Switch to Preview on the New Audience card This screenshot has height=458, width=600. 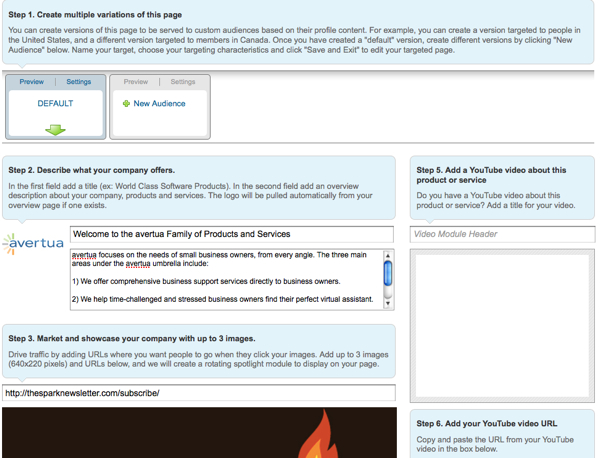pos(136,82)
